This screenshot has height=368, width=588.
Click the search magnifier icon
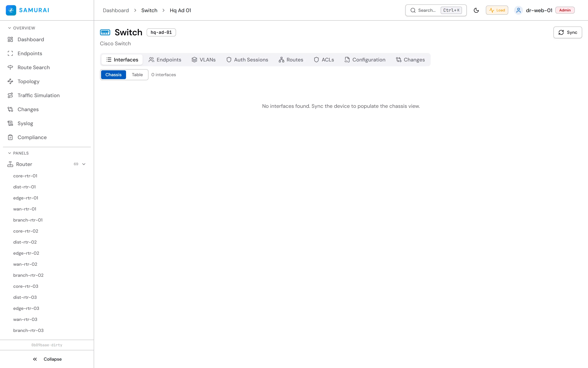click(413, 10)
